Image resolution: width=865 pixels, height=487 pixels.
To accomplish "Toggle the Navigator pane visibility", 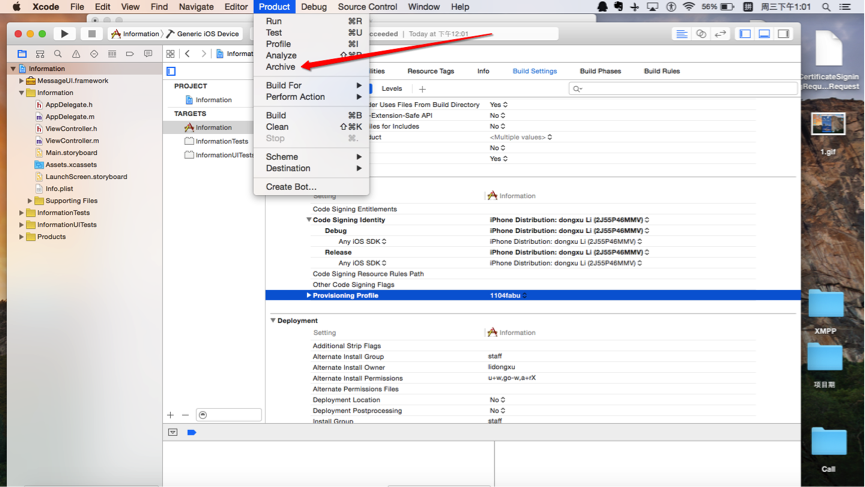I will [745, 34].
